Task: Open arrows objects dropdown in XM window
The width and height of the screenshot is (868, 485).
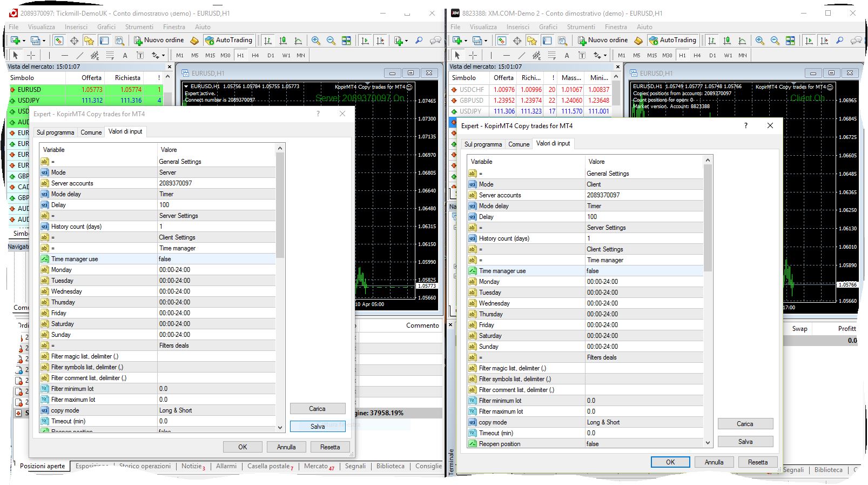Action: 604,55
